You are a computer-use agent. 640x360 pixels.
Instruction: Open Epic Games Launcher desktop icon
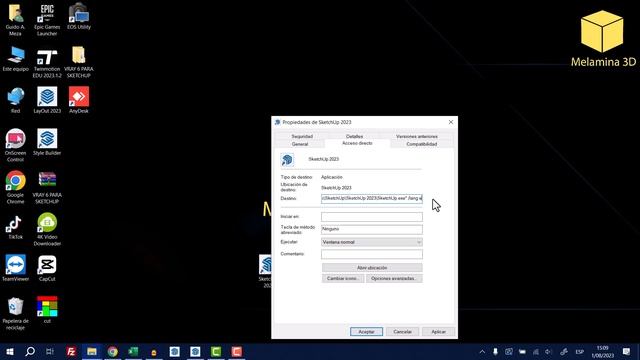(x=47, y=20)
